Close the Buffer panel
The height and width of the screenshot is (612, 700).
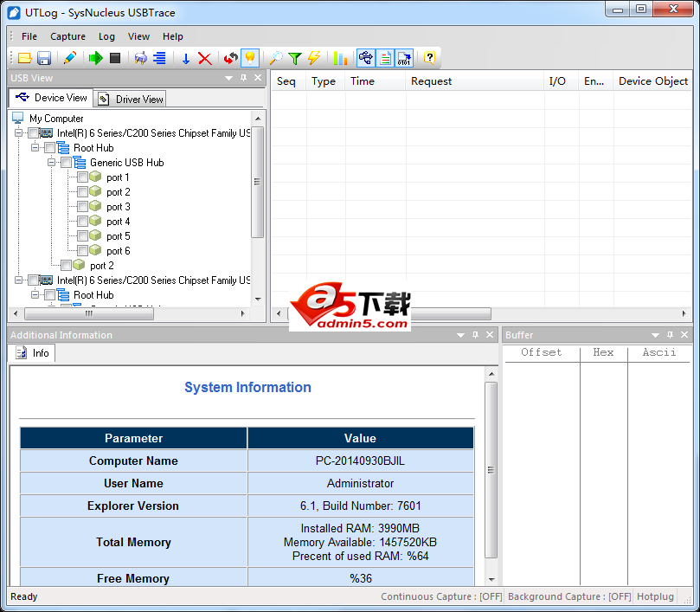(684, 335)
